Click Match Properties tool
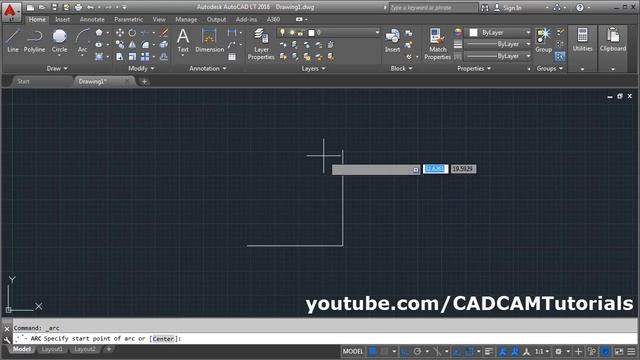Screen dimensions: 640x360 point(438,44)
